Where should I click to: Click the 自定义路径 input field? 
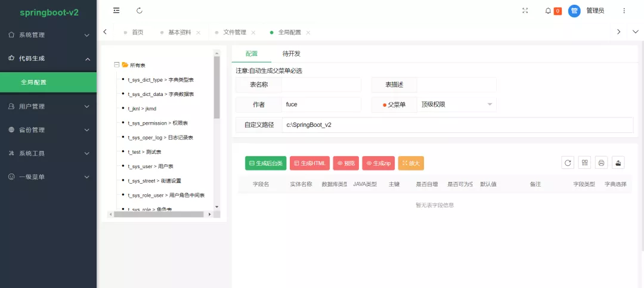[x=457, y=125]
